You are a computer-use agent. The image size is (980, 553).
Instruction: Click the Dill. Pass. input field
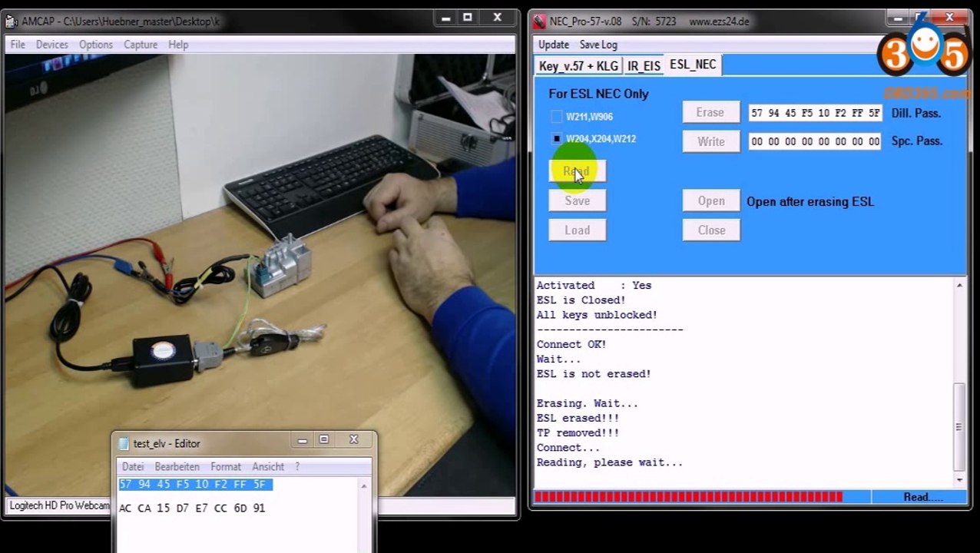click(x=815, y=113)
